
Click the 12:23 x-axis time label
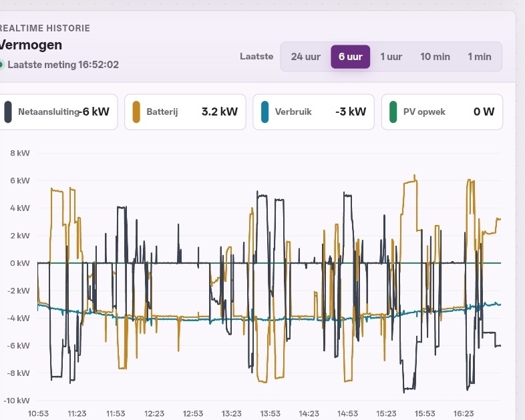pos(154,413)
